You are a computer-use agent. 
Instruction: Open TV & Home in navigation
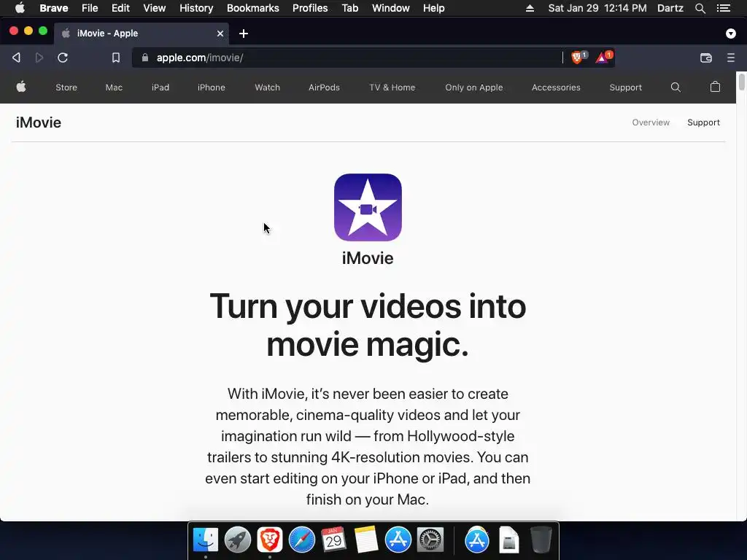392,87
